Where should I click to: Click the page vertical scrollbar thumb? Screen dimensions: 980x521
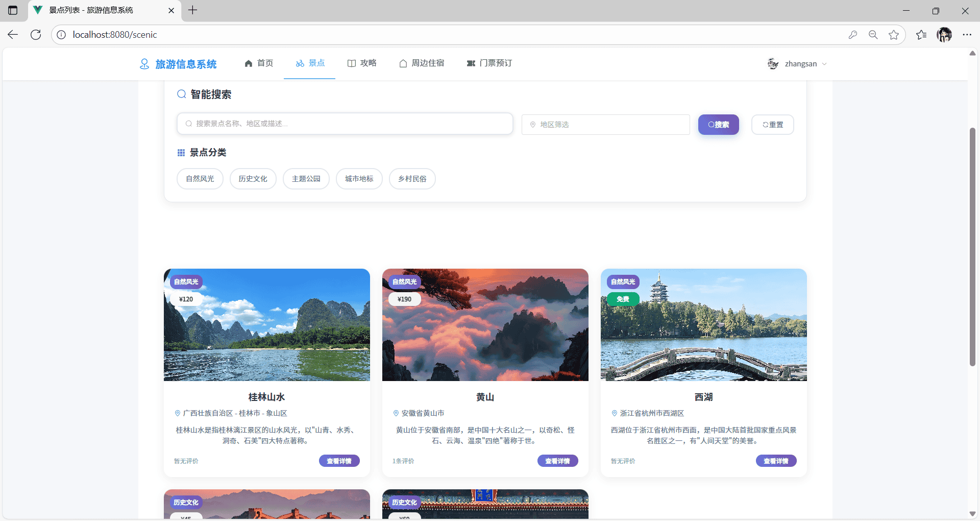[973, 247]
